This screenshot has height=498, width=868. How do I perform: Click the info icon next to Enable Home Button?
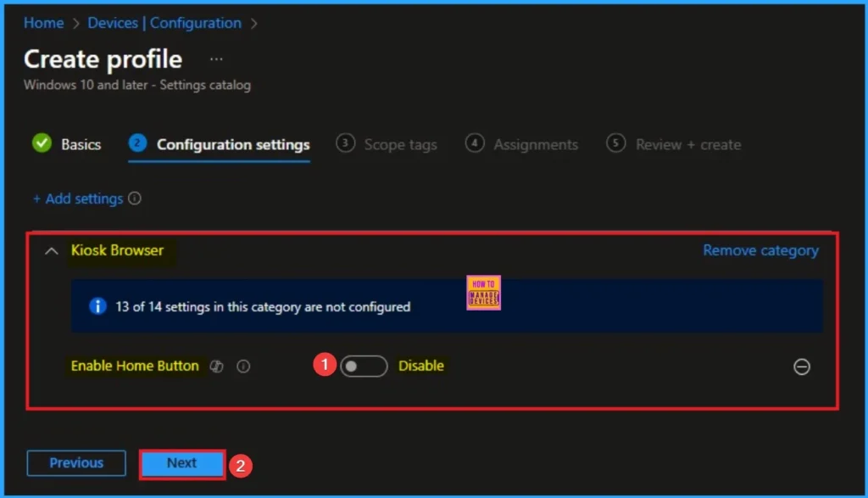point(243,367)
